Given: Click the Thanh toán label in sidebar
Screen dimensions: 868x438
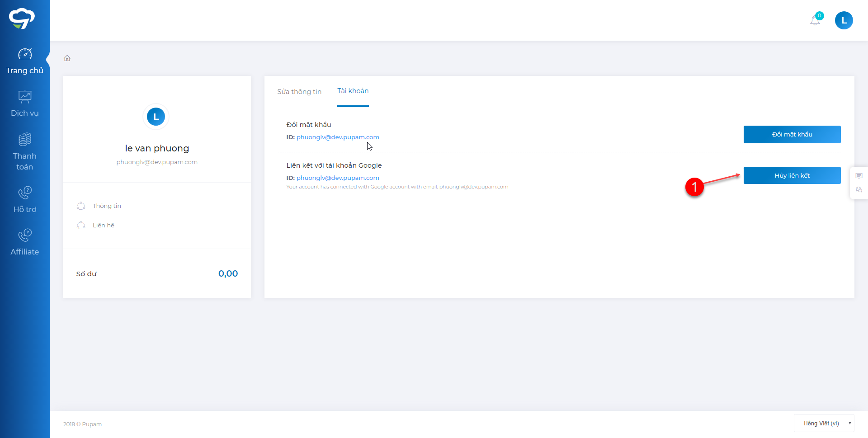Looking at the screenshot, I should [25, 161].
